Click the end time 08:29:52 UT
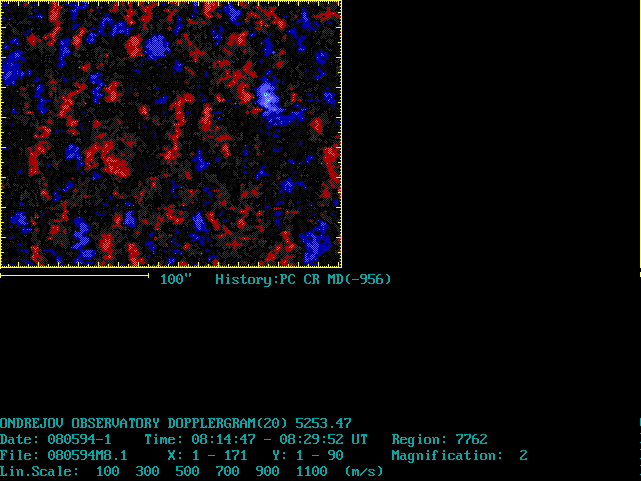641x481 pixels. click(x=323, y=439)
